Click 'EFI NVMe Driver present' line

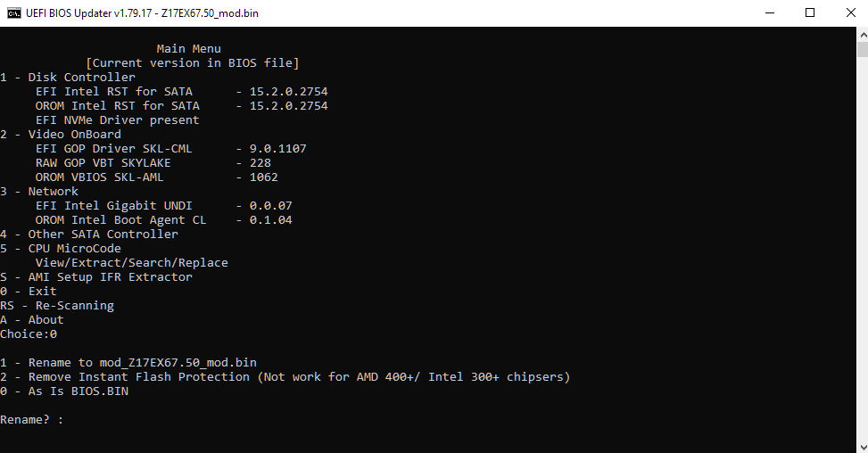118,120
